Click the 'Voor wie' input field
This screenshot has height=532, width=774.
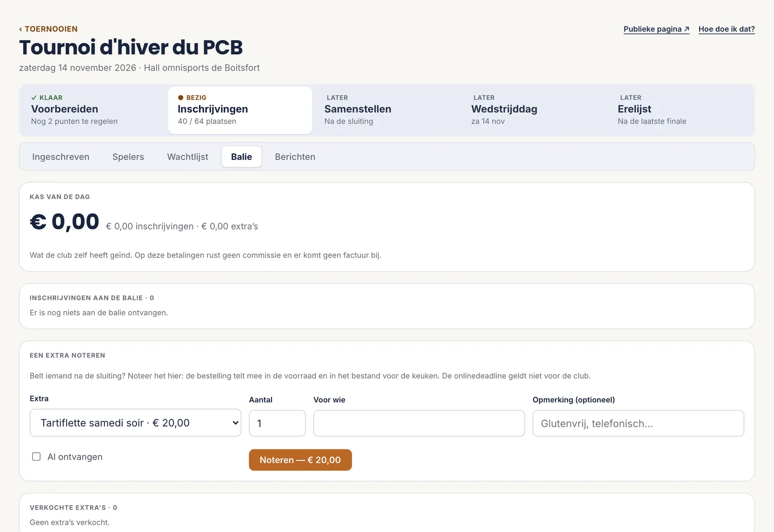tap(419, 423)
